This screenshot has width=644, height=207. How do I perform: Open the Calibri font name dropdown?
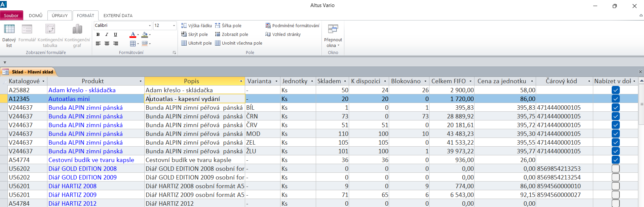pos(150,25)
